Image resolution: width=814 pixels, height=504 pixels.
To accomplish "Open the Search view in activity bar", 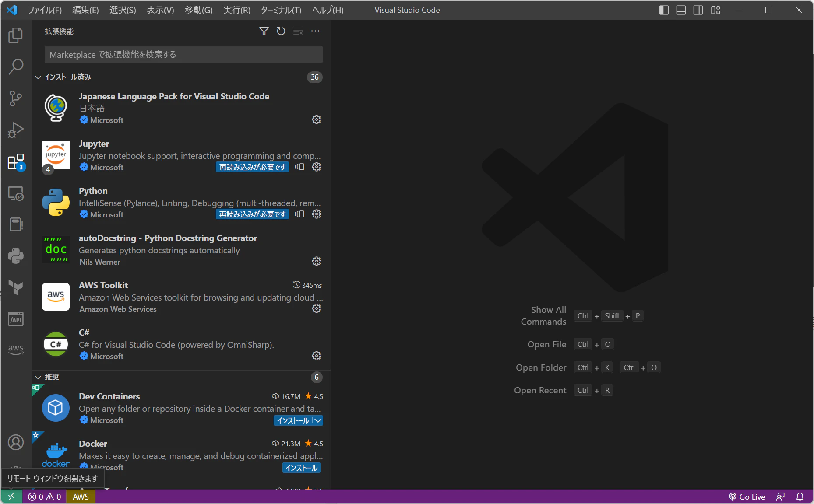I will click(16, 67).
